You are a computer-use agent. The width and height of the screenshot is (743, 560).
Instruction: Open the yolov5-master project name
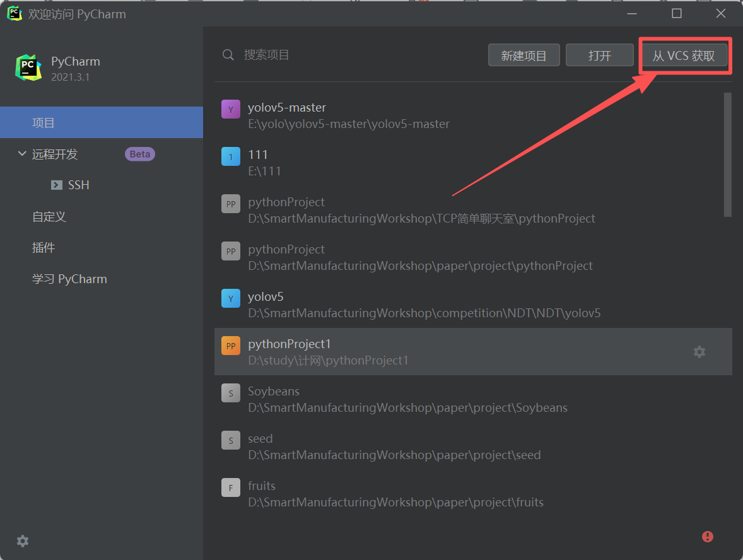287,108
